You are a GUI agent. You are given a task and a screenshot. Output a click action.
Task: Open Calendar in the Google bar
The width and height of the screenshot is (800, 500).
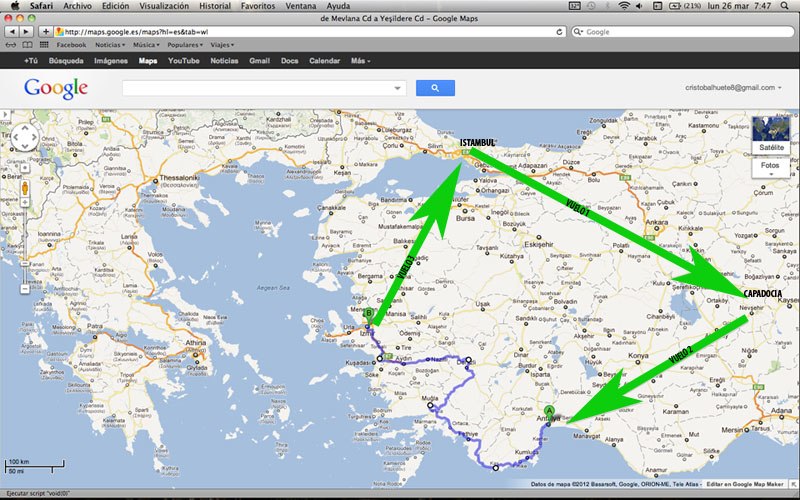324,61
